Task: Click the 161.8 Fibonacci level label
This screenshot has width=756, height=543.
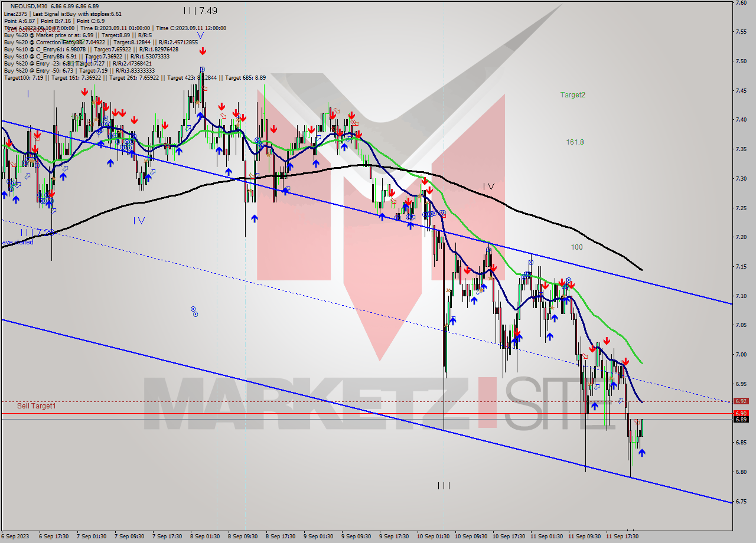Action: pyautogui.click(x=575, y=142)
